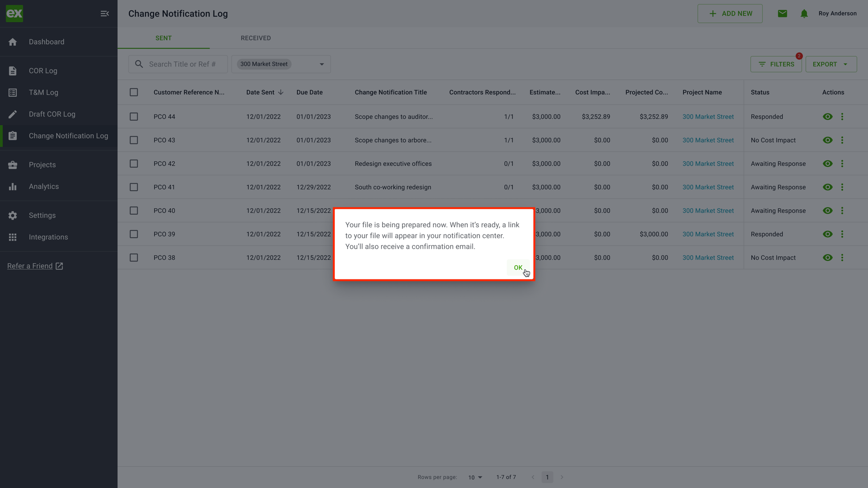This screenshot has height=488, width=868.
Task: Open the Analytics section
Action: (44, 186)
